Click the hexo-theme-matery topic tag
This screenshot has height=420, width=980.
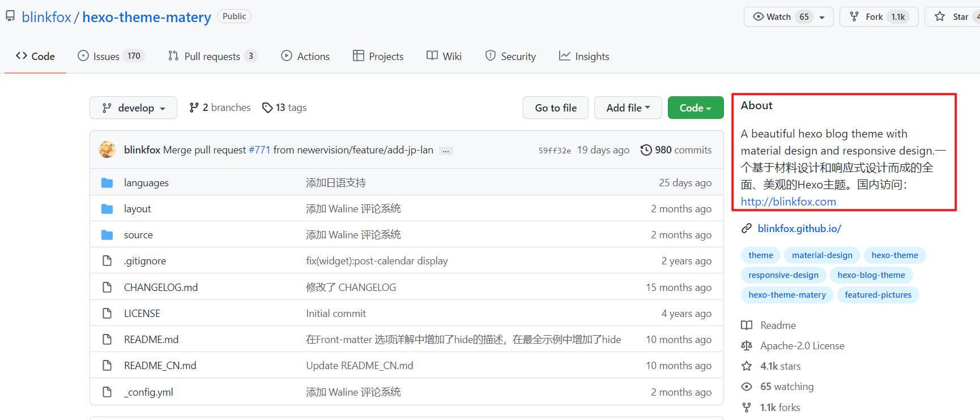[x=787, y=295]
